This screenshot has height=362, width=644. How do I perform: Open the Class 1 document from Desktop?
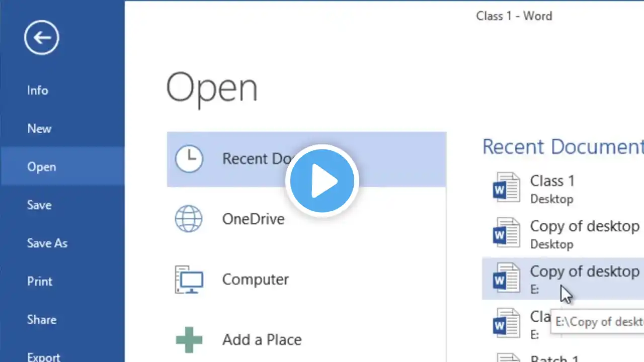(x=563, y=189)
